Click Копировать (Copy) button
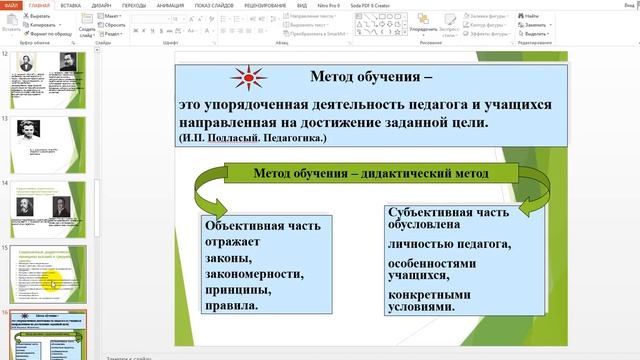Screen dimensions: 640x360 pyautogui.click(x=39, y=25)
